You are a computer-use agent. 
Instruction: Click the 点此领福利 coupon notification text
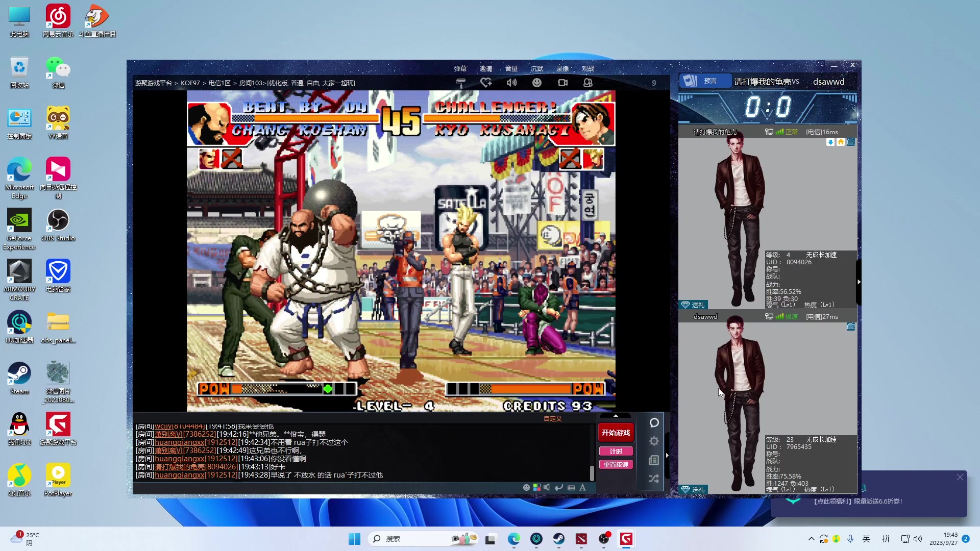857,502
